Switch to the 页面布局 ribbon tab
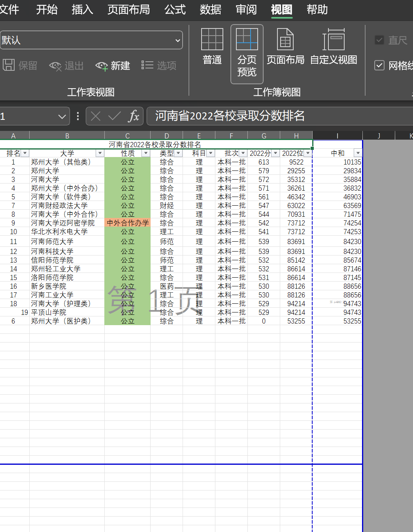Image resolution: width=413 pixels, height=532 pixels. 129,9
